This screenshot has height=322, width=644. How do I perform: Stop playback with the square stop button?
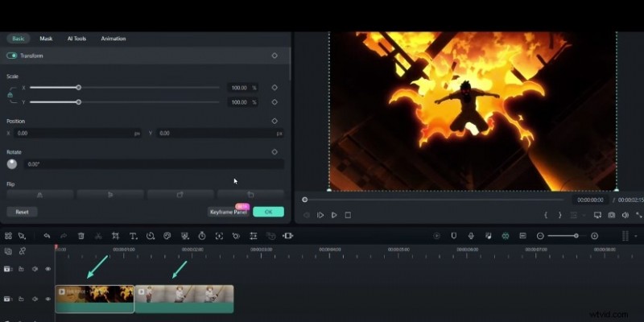coord(348,215)
